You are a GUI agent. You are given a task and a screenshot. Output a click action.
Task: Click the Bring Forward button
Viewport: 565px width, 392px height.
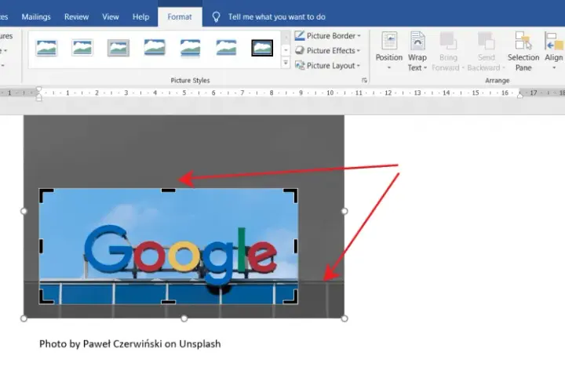coord(448,51)
